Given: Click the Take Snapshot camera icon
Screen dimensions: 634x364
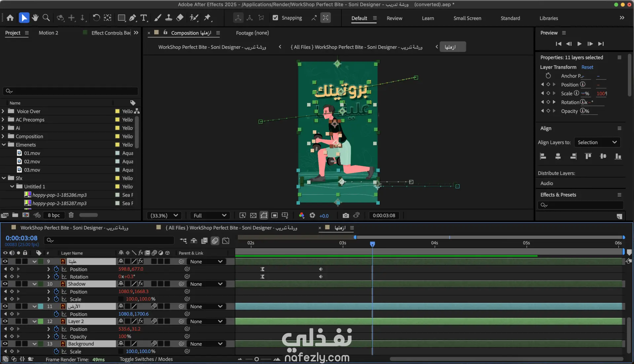Looking at the screenshot, I should coord(345,215).
